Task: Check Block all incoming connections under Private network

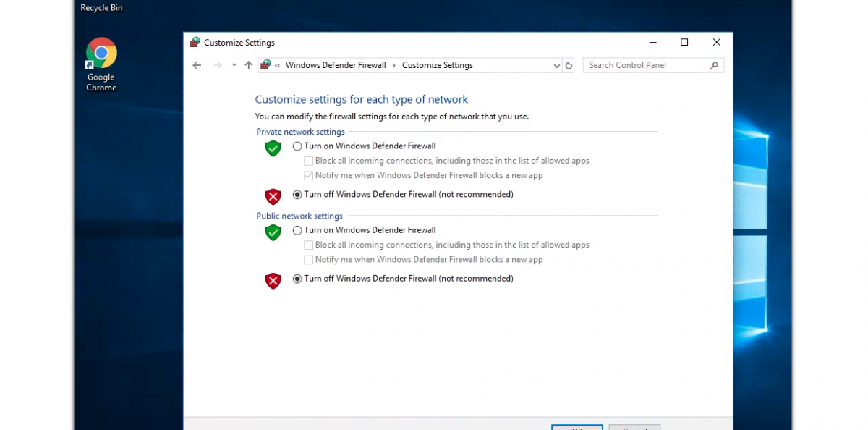Action: [x=309, y=161]
